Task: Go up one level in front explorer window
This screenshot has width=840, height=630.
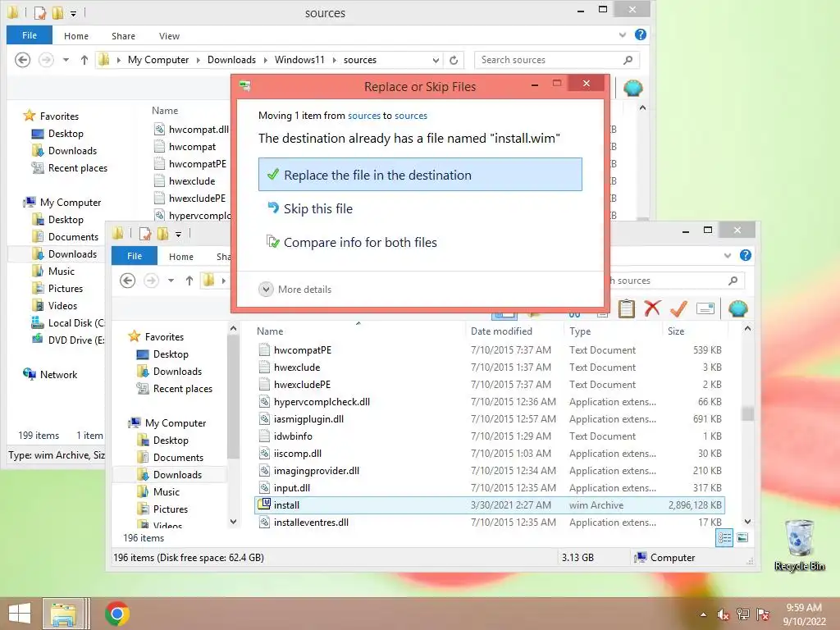Action: tap(189, 281)
